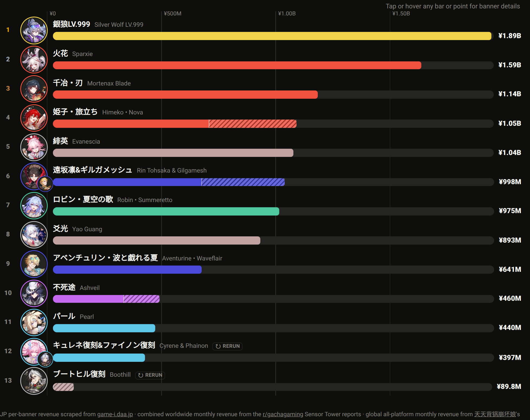Select the Mortenax Blade avatar icon
Viewport: 530px width, 420px height.
click(x=34, y=89)
